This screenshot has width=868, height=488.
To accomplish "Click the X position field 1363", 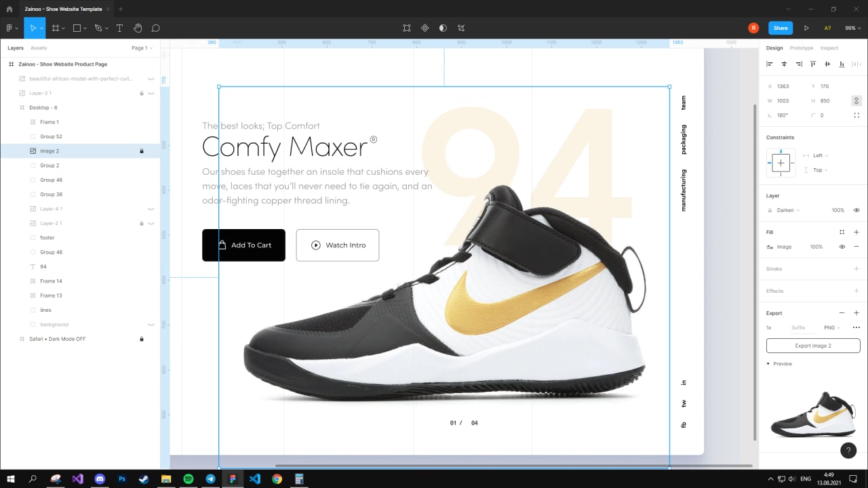I will coord(787,86).
